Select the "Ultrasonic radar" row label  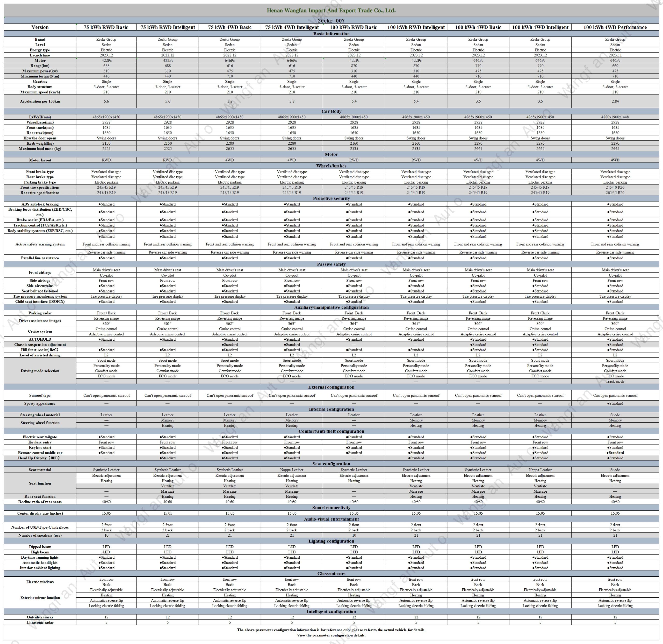tap(40, 622)
